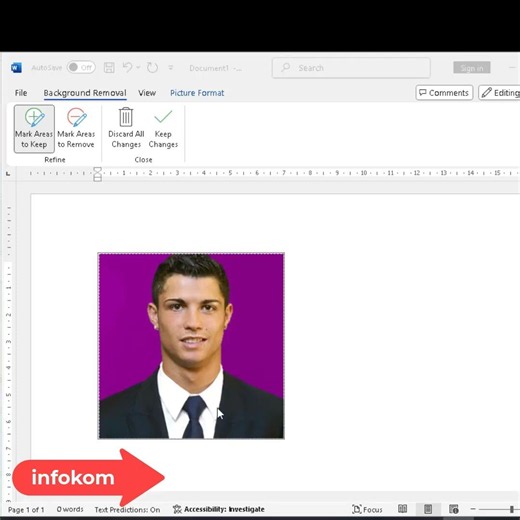Select the Mark Areas to Keep tool
Viewport: 520px width, 520px height.
coord(34,129)
